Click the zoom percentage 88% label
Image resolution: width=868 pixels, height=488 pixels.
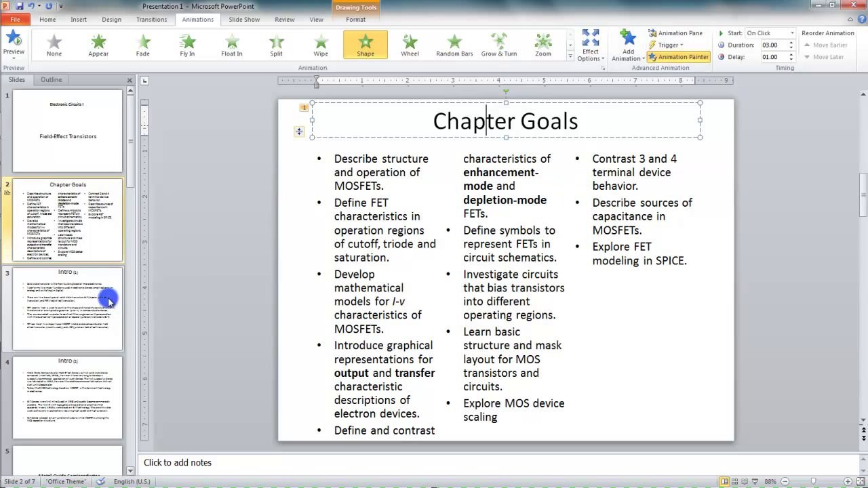coord(770,481)
